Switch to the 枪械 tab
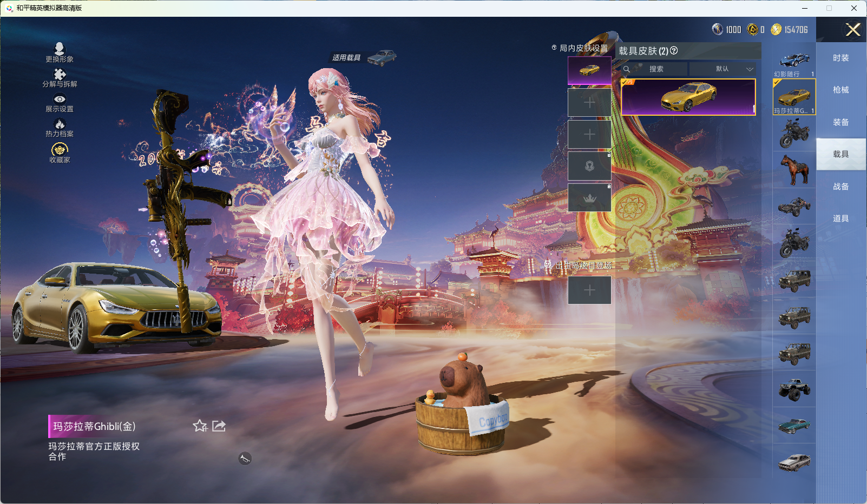This screenshot has width=867, height=504. click(x=840, y=90)
